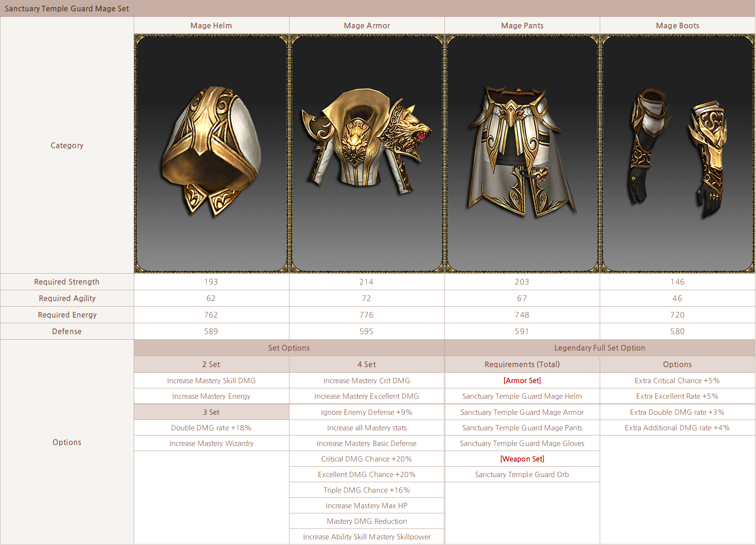Select 'Ignore Enemy Defense +9%' cell
Viewport: 756px width, 545px height.
pyautogui.click(x=366, y=412)
